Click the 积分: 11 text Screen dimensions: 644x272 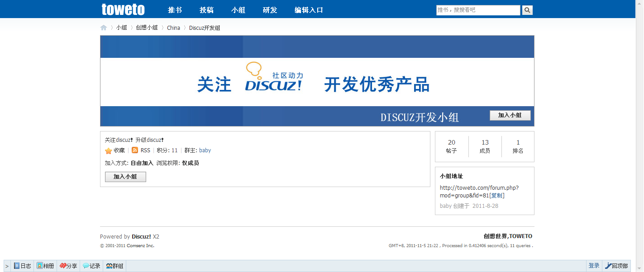pos(167,150)
